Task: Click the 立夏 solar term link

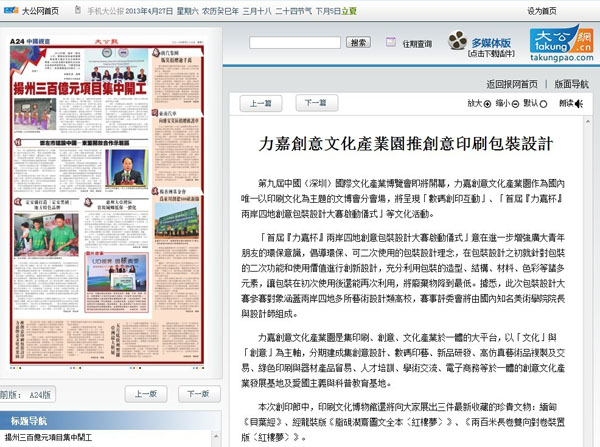Action: (x=349, y=11)
